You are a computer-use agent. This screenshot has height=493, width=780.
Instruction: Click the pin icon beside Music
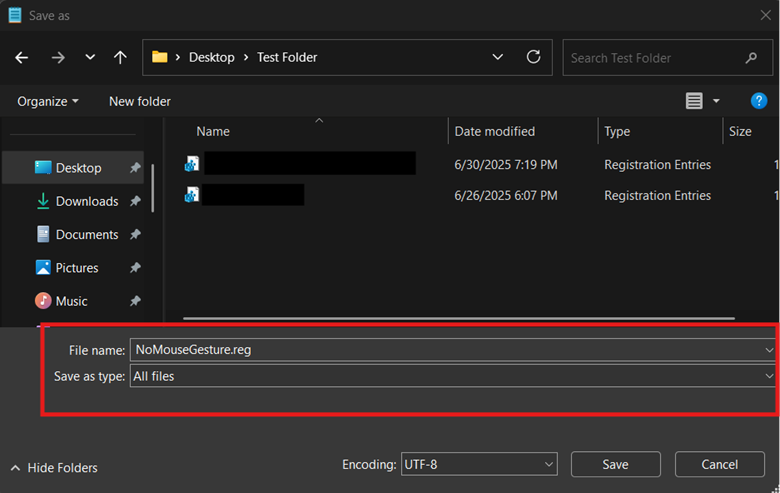tap(135, 301)
